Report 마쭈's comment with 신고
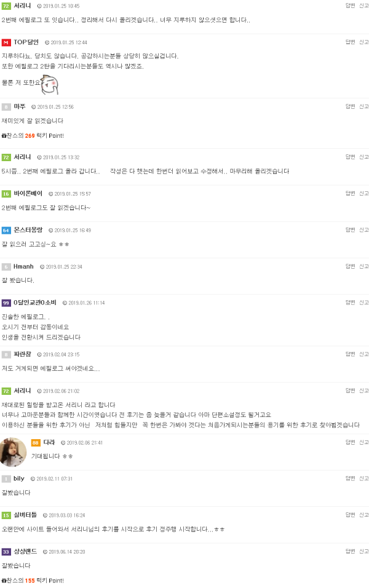 coord(363,106)
